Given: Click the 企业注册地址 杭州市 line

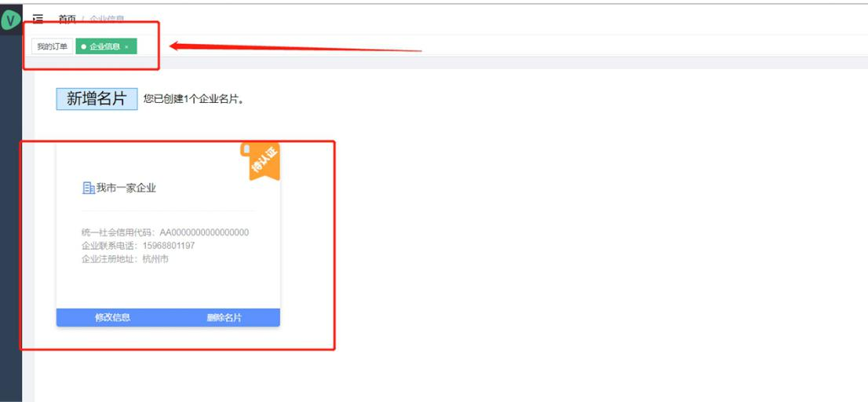Looking at the screenshot, I should [125, 258].
